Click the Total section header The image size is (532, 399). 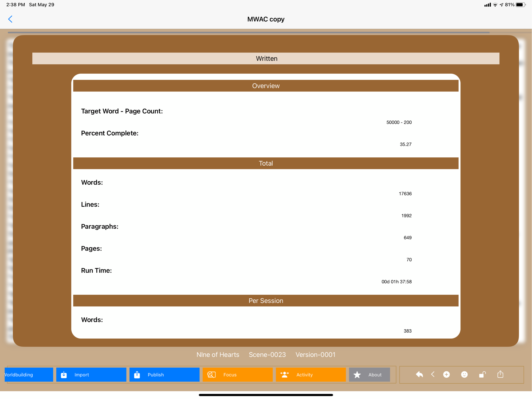[x=266, y=163]
